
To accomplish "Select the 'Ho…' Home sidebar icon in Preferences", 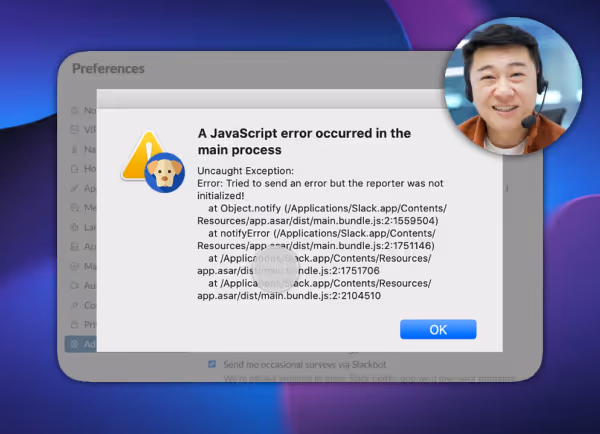I will pos(75,169).
